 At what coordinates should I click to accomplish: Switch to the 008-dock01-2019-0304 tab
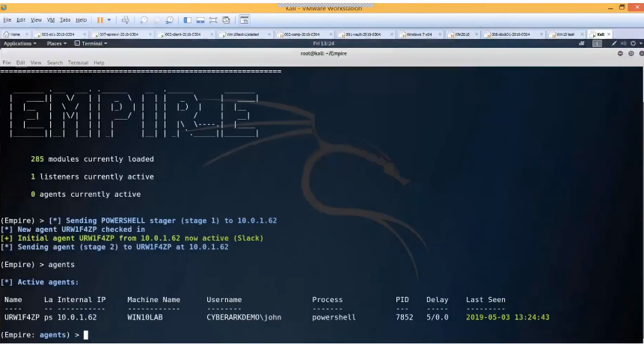pyautogui.click(x=514, y=34)
